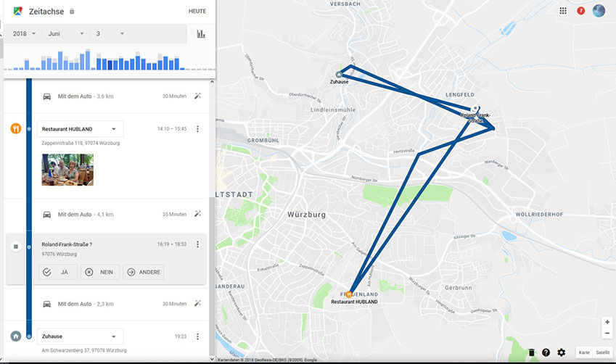This screenshot has height=364, width=616.
Task: Reject location with NEIN
Action: (100, 272)
